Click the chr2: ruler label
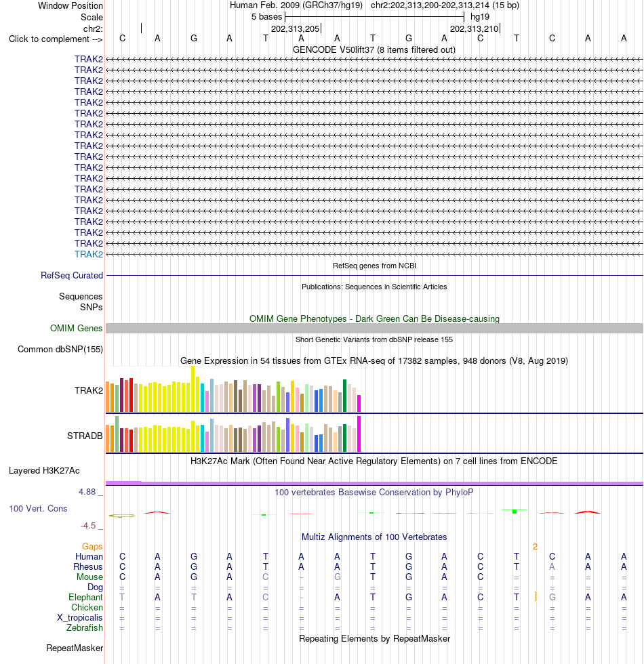Screen dimensions: 644x664 tap(93, 28)
